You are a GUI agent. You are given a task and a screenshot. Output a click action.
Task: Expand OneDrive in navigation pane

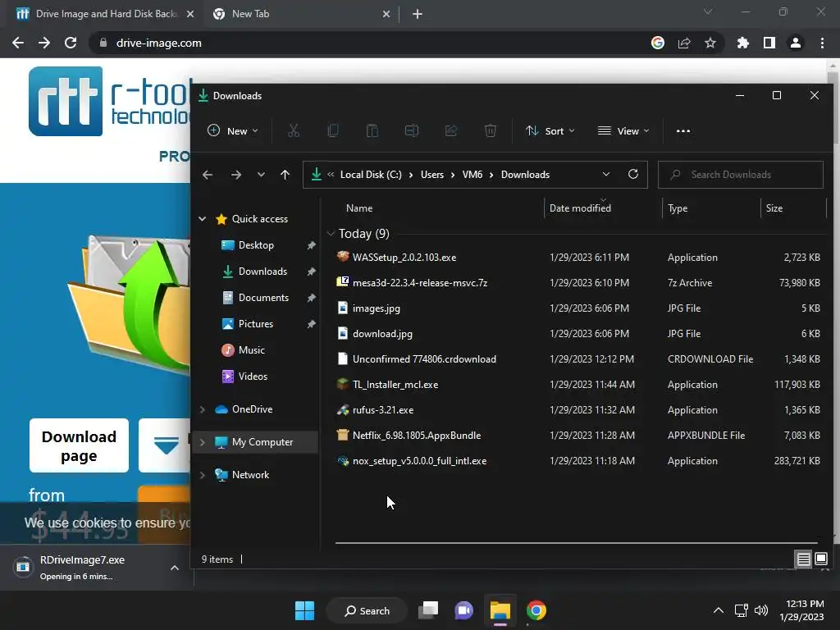point(203,409)
